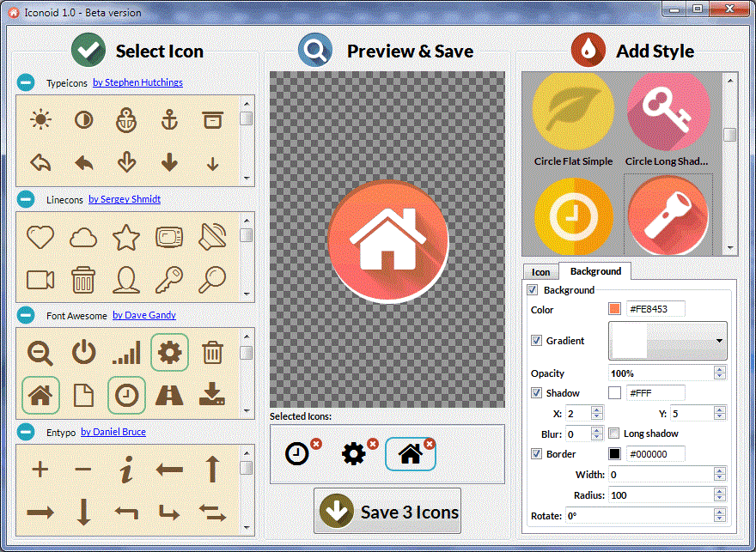Select the home icon from Font Awesome
Screen dimensions: 756x552
40,395
